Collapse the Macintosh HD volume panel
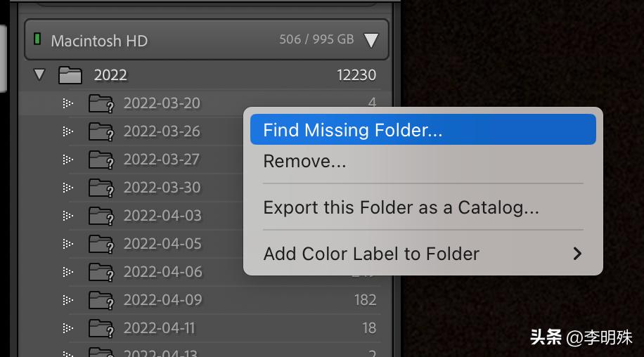 (371, 40)
